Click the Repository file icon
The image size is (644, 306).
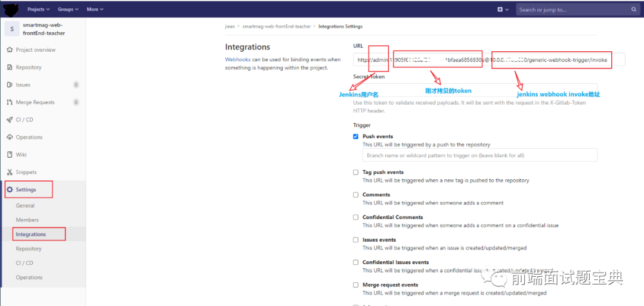10,67
